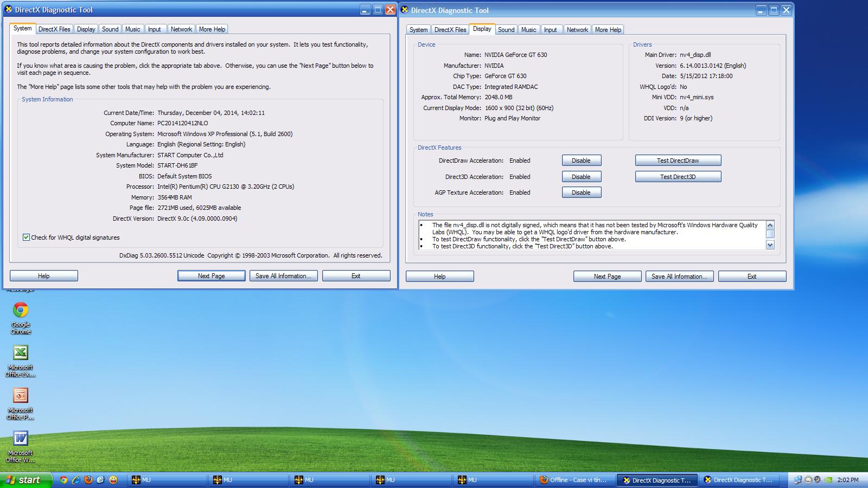
Task: Run the Test Direct3D button
Action: 678,177
